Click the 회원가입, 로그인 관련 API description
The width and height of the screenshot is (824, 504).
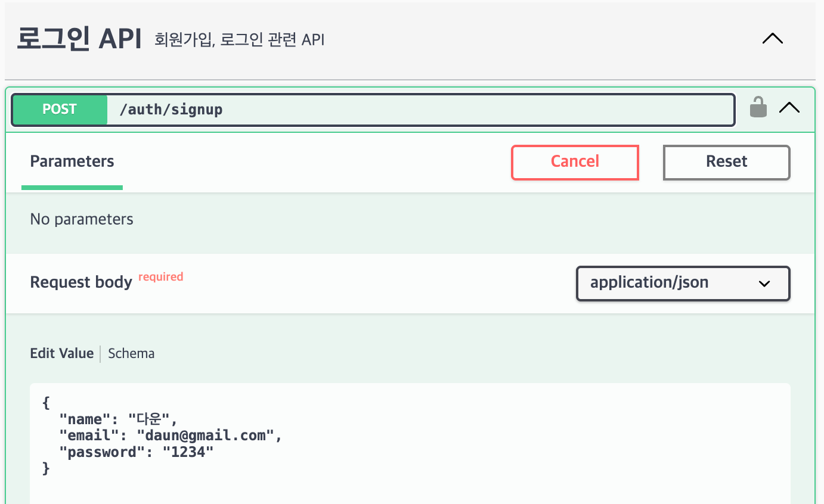tap(239, 40)
